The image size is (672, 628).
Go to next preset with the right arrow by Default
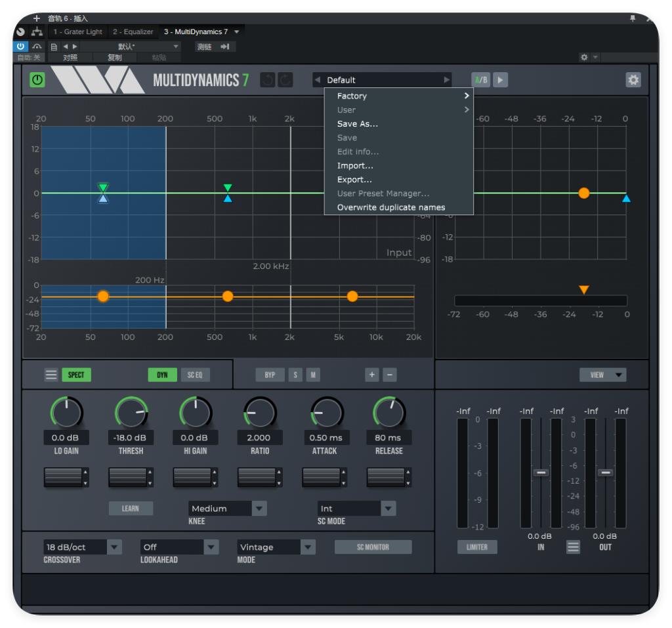446,80
